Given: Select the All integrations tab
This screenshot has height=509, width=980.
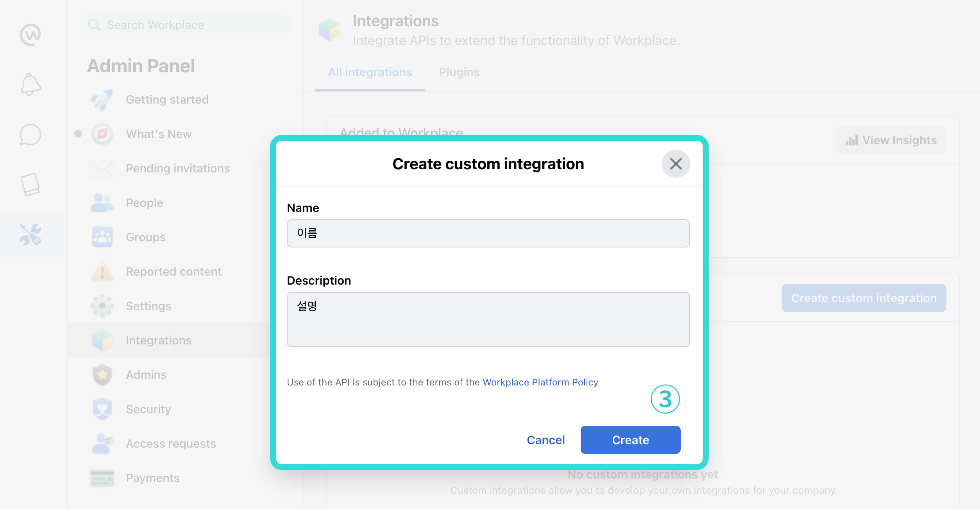Looking at the screenshot, I should pyautogui.click(x=370, y=72).
